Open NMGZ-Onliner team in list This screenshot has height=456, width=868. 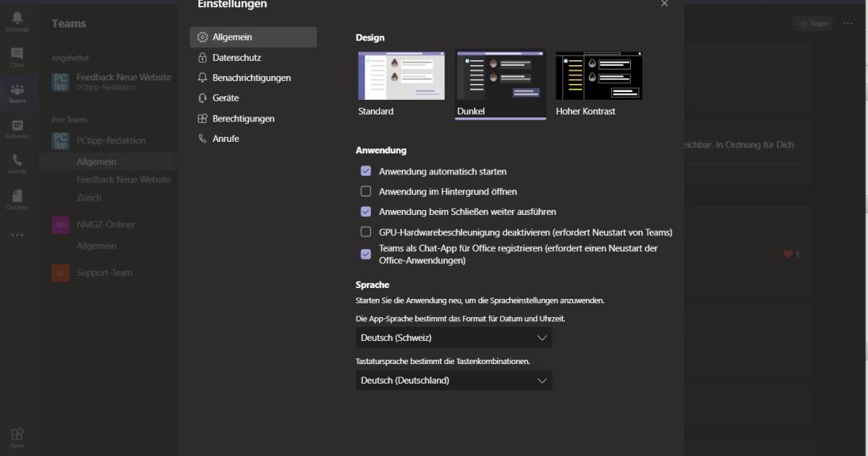click(x=106, y=224)
